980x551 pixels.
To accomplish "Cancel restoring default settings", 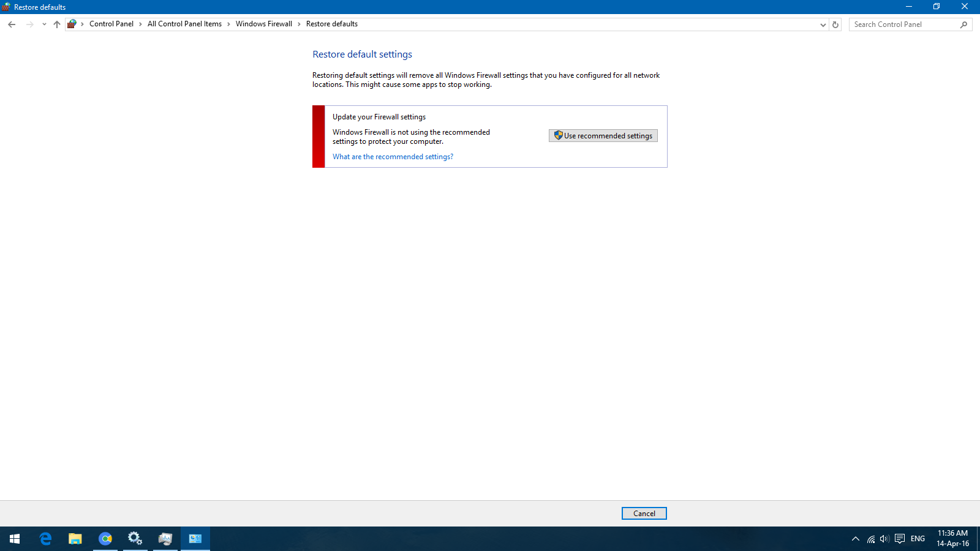I will (644, 514).
